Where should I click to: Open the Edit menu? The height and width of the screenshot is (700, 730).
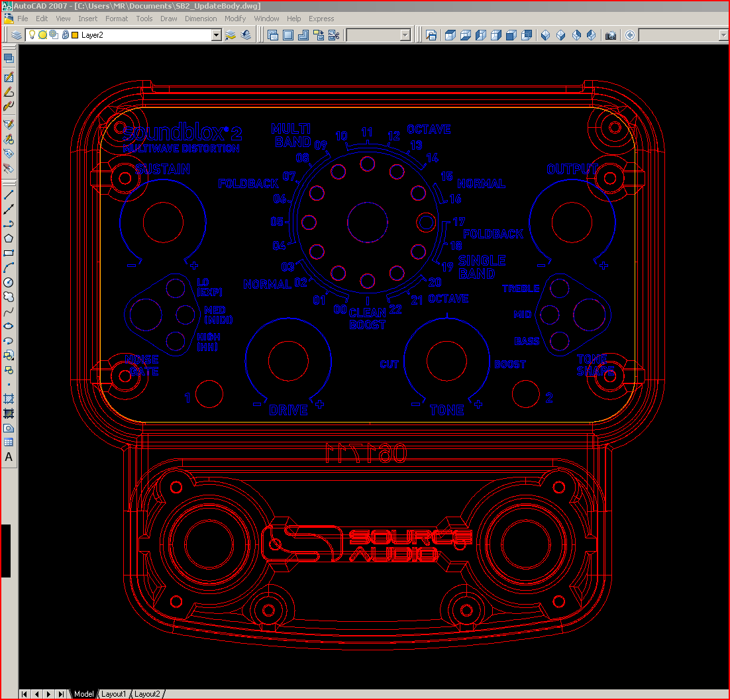42,19
